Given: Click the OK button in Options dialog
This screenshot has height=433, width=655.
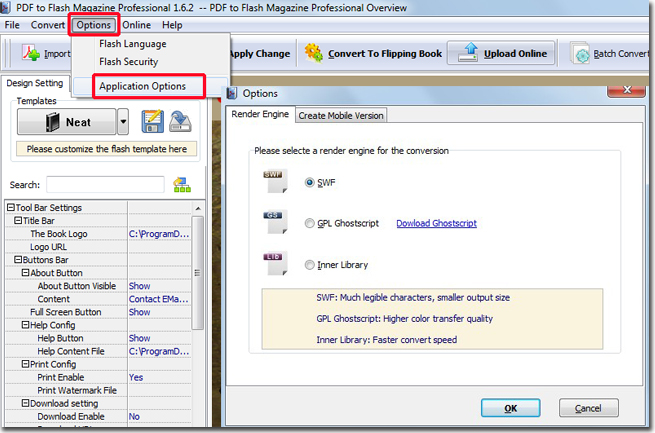Looking at the screenshot, I should 510,408.
